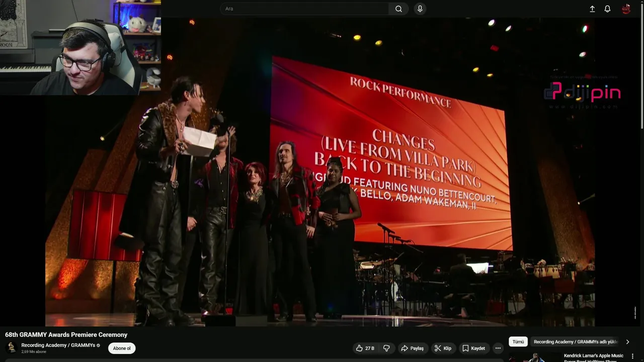Click the 68th GRAMMY Awards Premiere Ceremony title
The width and height of the screenshot is (644, 362).
[x=66, y=335]
